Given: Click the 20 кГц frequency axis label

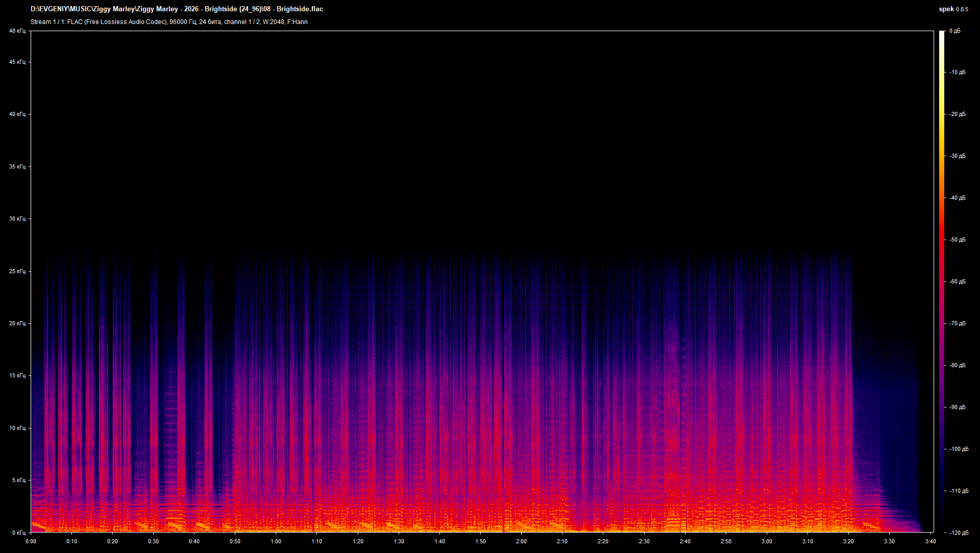Looking at the screenshot, I should (x=17, y=324).
